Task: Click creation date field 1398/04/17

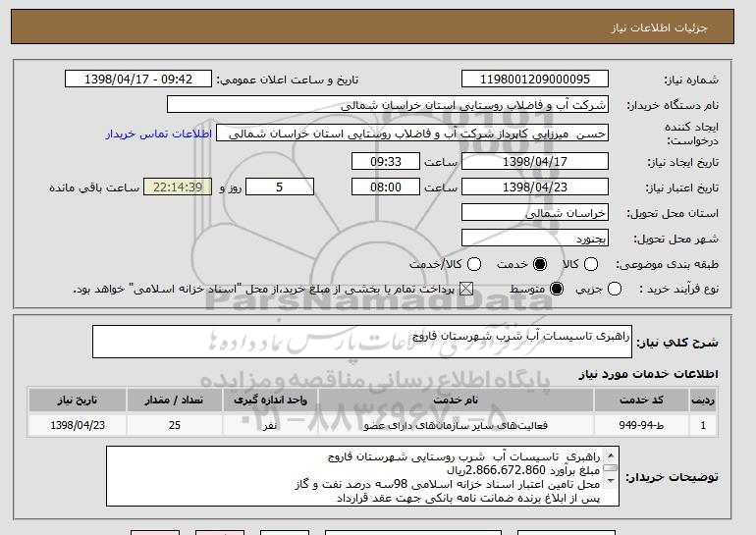Action: click(x=535, y=161)
